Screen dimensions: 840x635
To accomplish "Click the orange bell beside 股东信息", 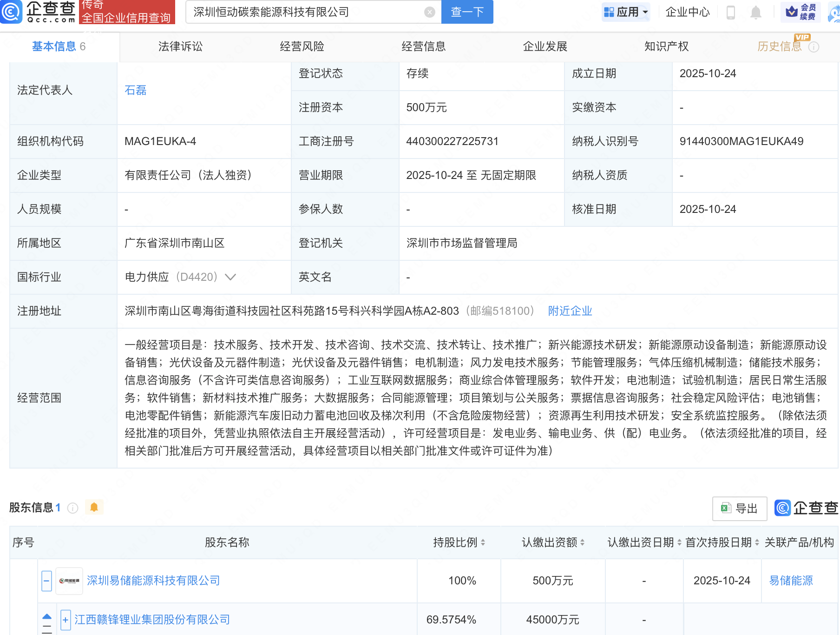I will [x=94, y=507].
